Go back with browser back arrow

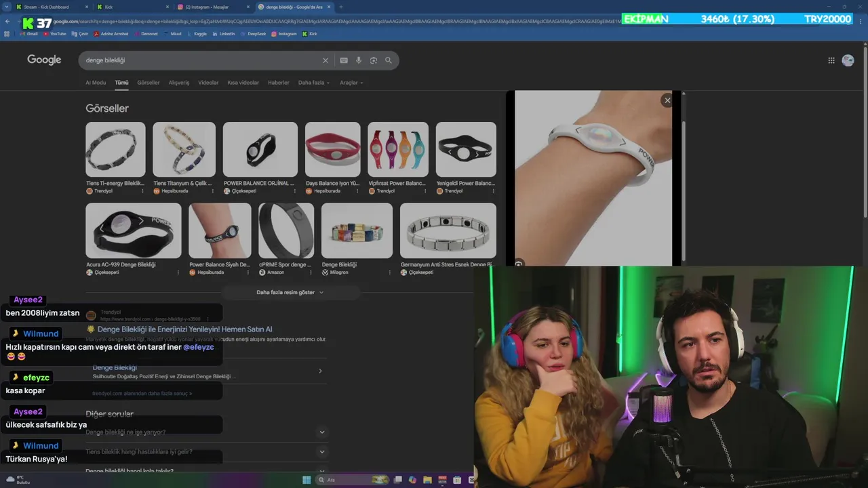(x=7, y=21)
